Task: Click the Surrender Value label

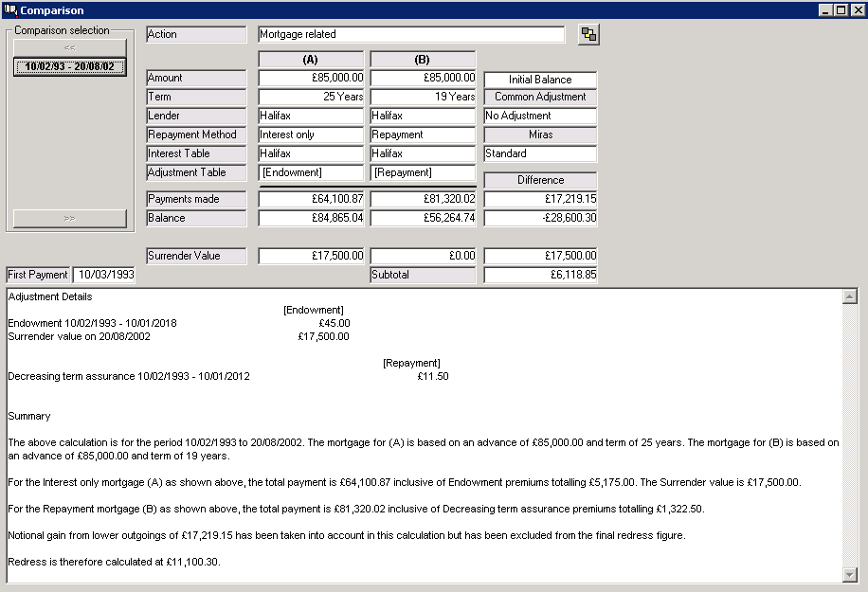Action: coord(196,256)
